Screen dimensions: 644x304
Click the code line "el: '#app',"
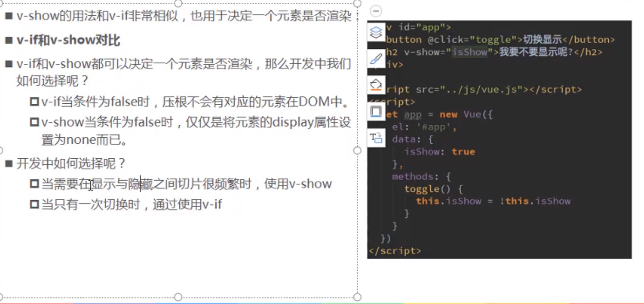(424, 127)
